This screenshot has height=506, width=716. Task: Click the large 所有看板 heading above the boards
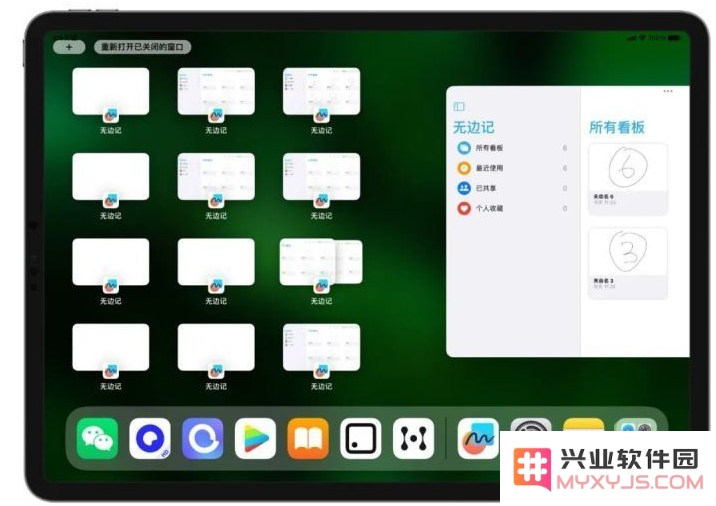tap(616, 127)
